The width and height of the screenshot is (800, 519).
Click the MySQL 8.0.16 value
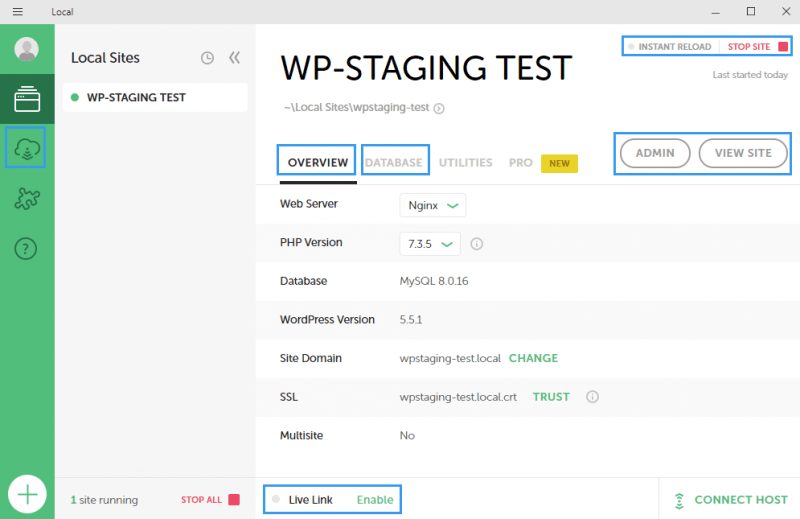pyautogui.click(x=434, y=281)
